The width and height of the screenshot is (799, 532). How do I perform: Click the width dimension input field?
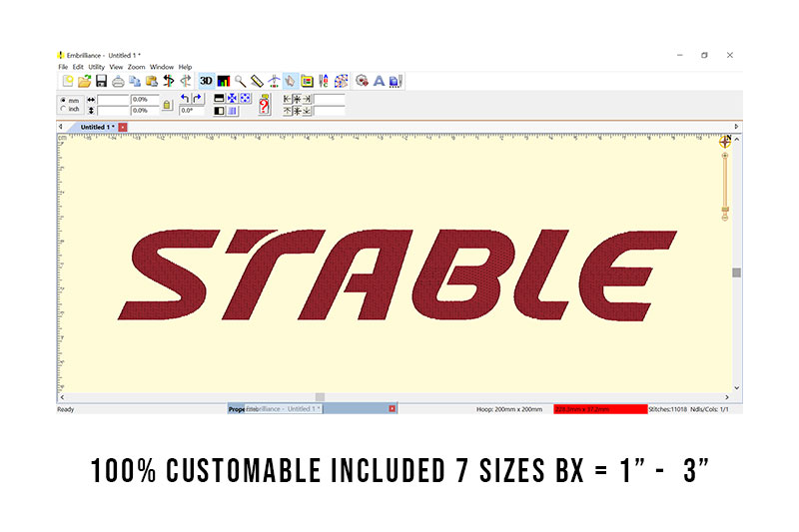[113, 100]
